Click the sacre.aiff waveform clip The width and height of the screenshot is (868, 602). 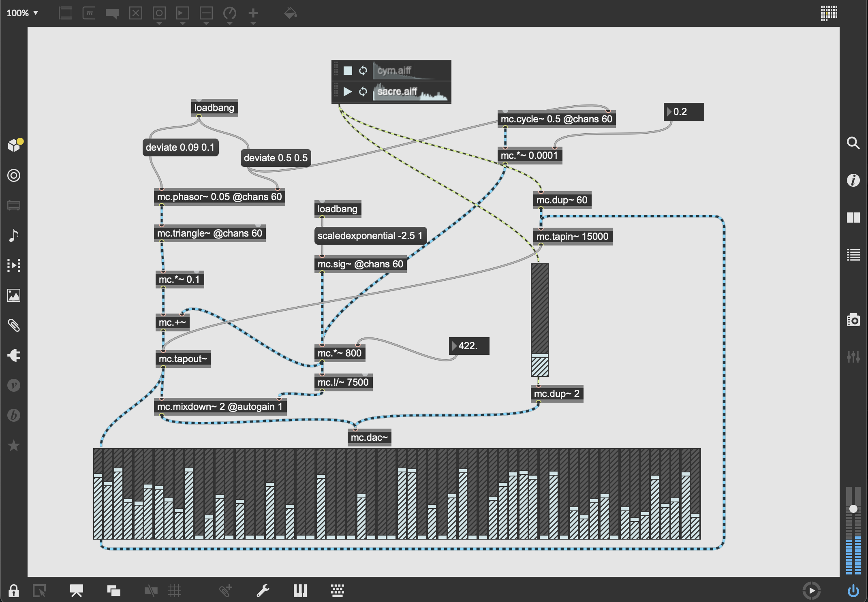[x=411, y=92]
